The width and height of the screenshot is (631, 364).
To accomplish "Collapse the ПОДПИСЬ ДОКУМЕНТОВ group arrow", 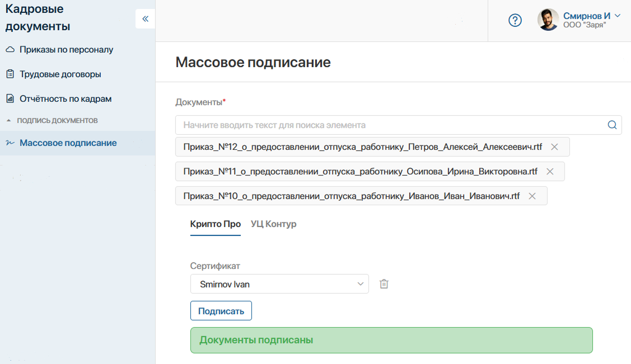I will pyautogui.click(x=9, y=121).
